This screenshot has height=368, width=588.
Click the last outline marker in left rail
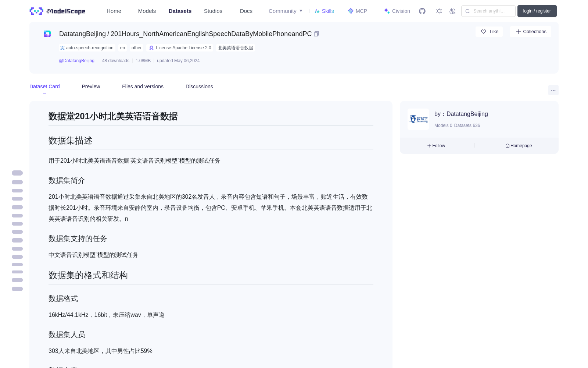click(x=17, y=289)
